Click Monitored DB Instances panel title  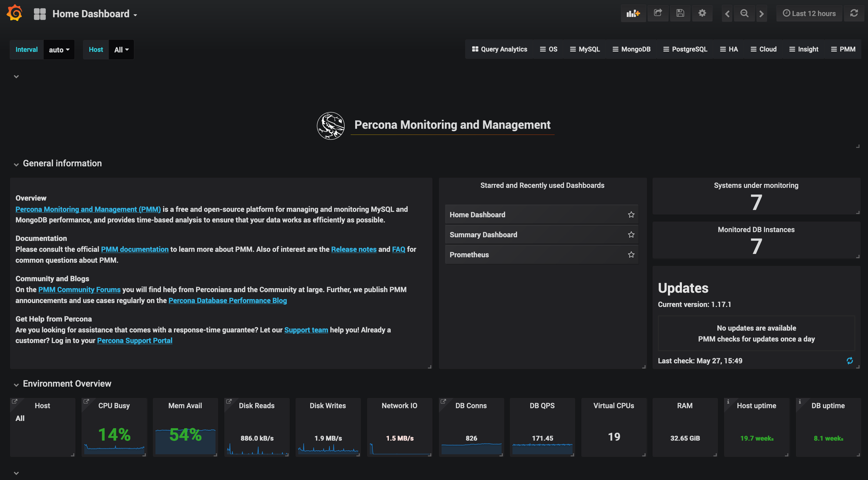(756, 229)
